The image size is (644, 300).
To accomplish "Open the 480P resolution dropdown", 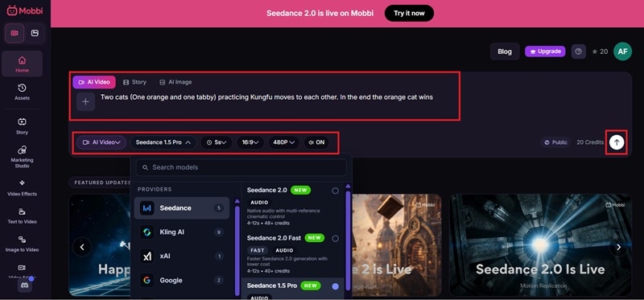I will pyautogui.click(x=284, y=142).
